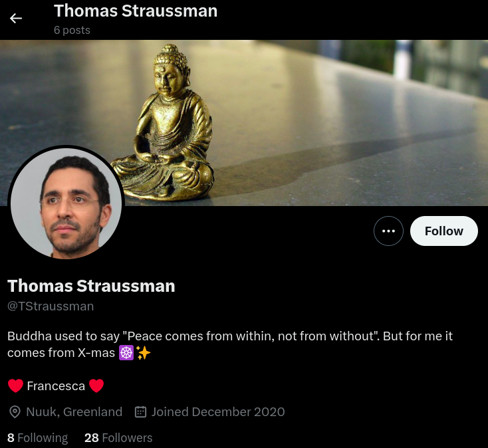
Task: Click the calendar icon beside Joined date
Action: pos(140,411)
